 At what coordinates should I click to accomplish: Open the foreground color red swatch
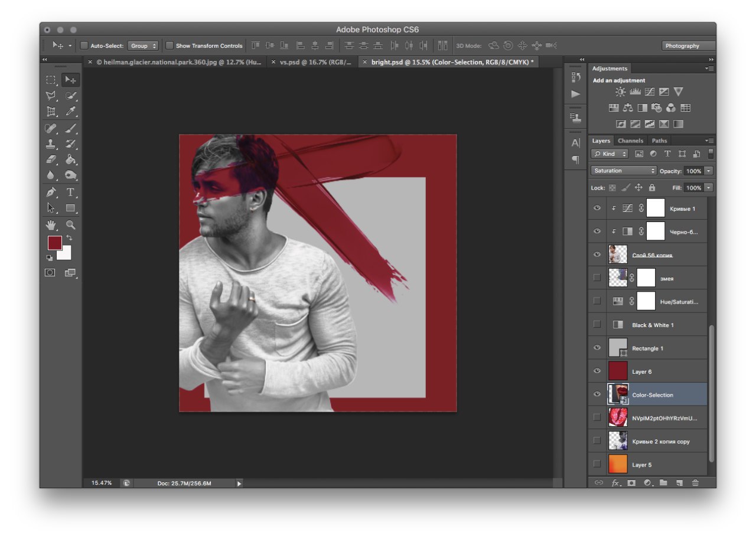pyautogui.click(x=54, y=243)
